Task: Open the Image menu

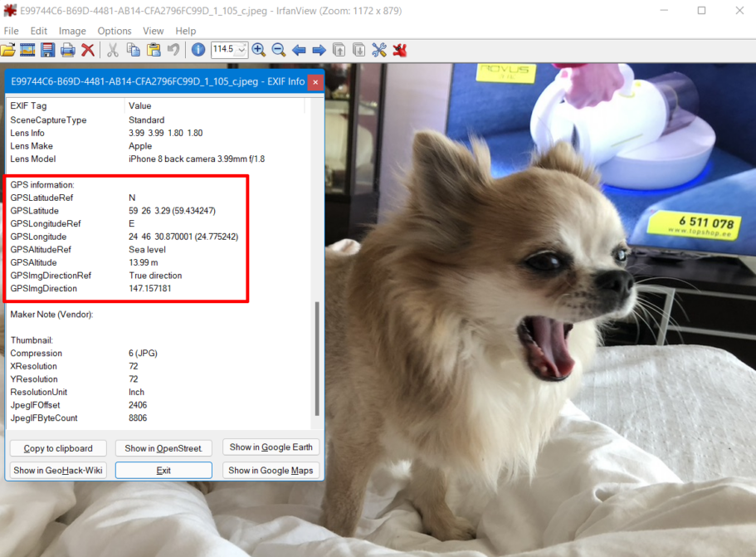Action: (72, 31)
